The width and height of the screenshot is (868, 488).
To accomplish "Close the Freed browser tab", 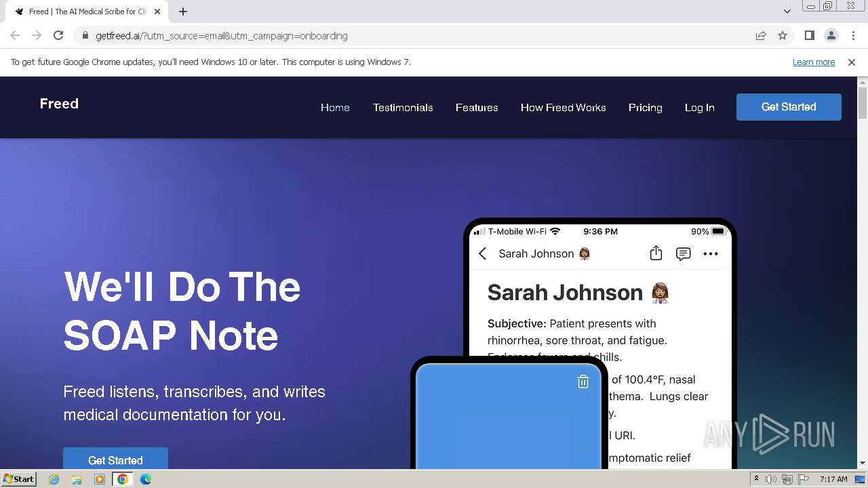I will point(157,12).
